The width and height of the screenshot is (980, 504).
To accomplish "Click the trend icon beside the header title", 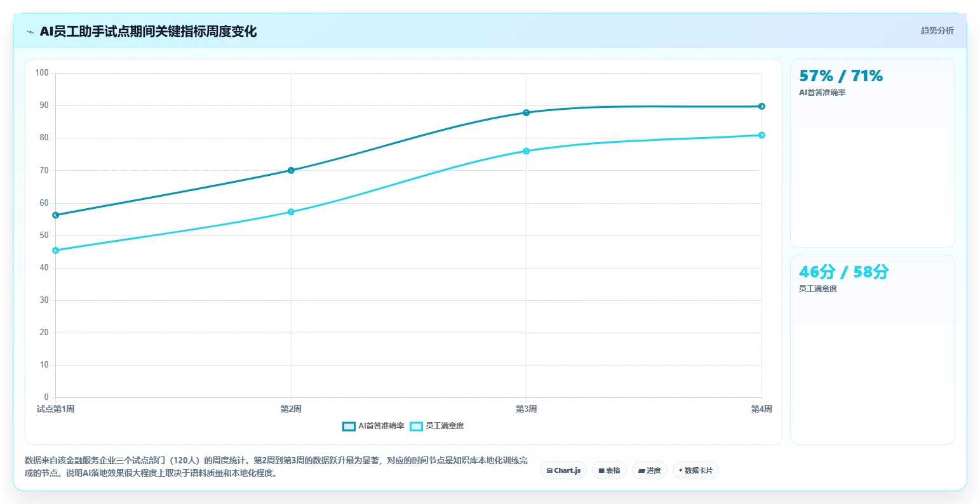I will [30, 32].
